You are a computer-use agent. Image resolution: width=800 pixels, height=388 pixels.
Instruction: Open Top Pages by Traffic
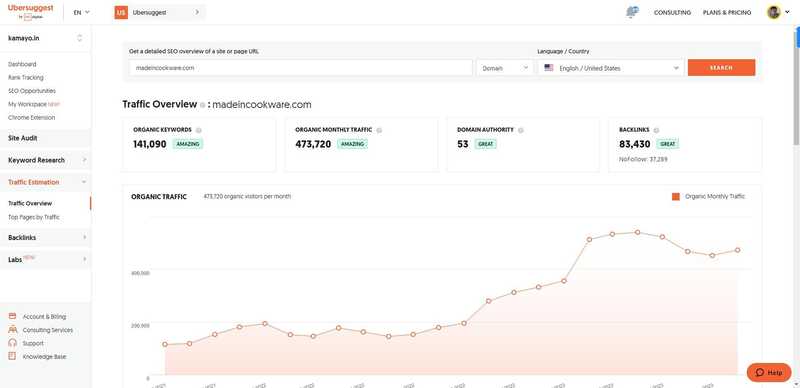(34, 217)
